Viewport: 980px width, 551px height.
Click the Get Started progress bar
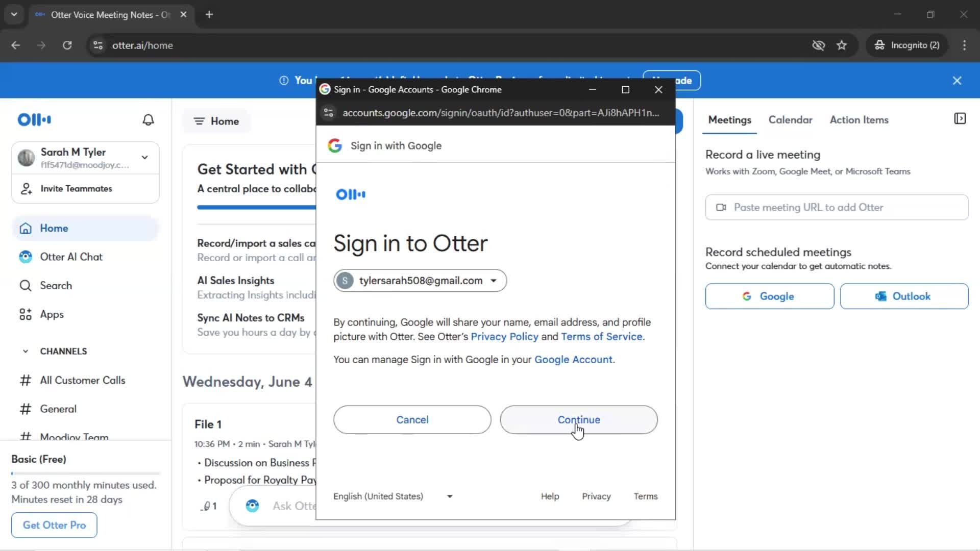(257, 208)
